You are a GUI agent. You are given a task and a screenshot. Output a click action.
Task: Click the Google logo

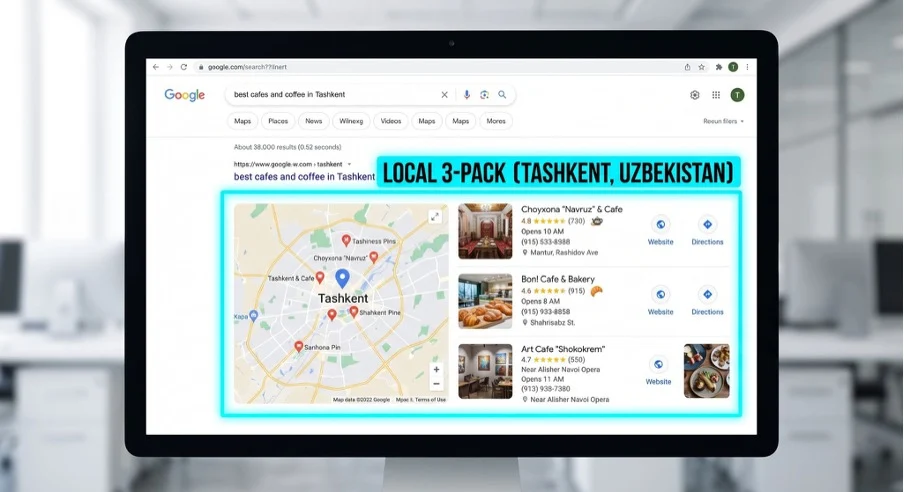click(x=184, y=95)
